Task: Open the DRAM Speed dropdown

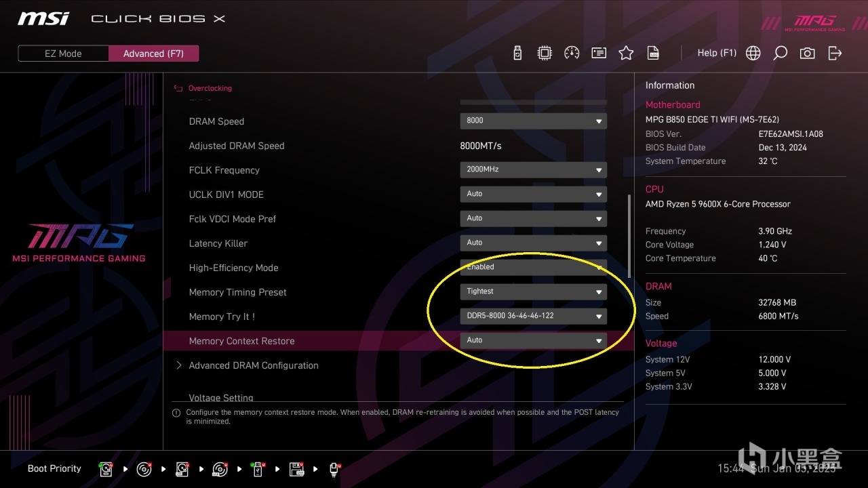Action: coord(533,121)
